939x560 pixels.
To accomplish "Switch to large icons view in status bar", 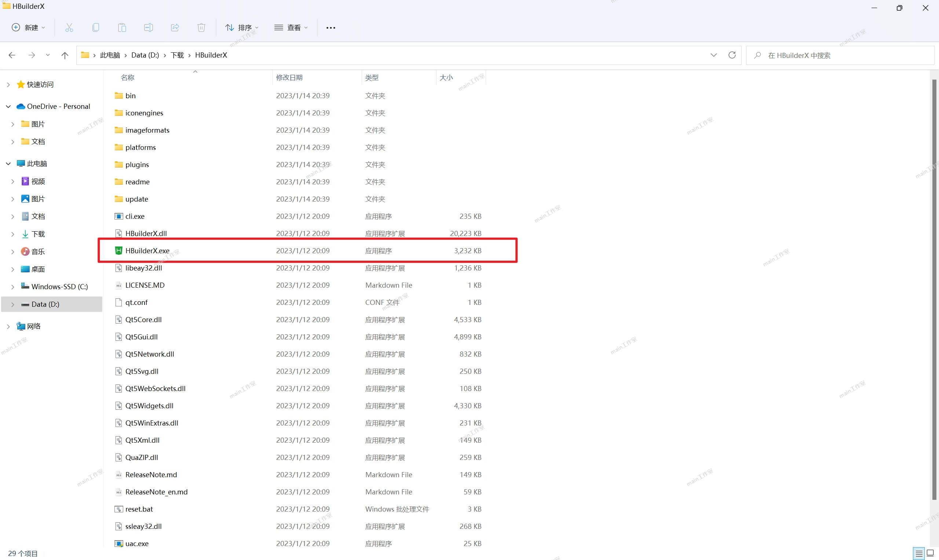I will [930, 553].
